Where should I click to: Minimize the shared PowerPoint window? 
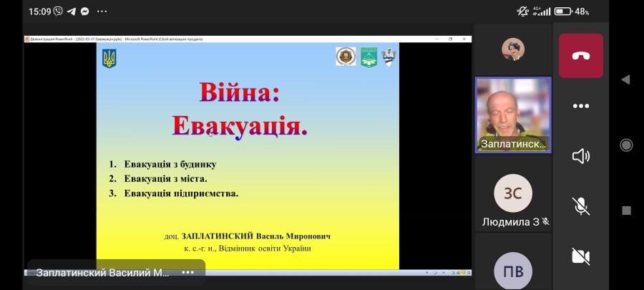[436, 39]
